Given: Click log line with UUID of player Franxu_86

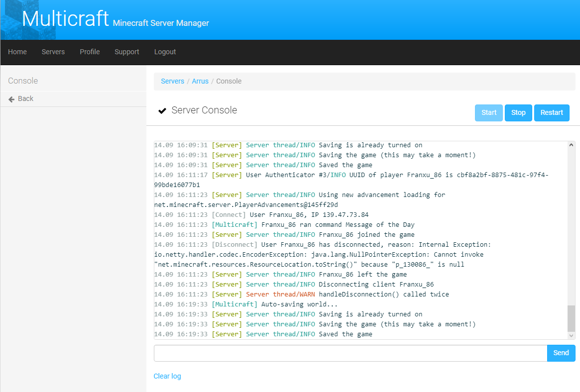Looking at the screenshot, I should coord(351,180).
